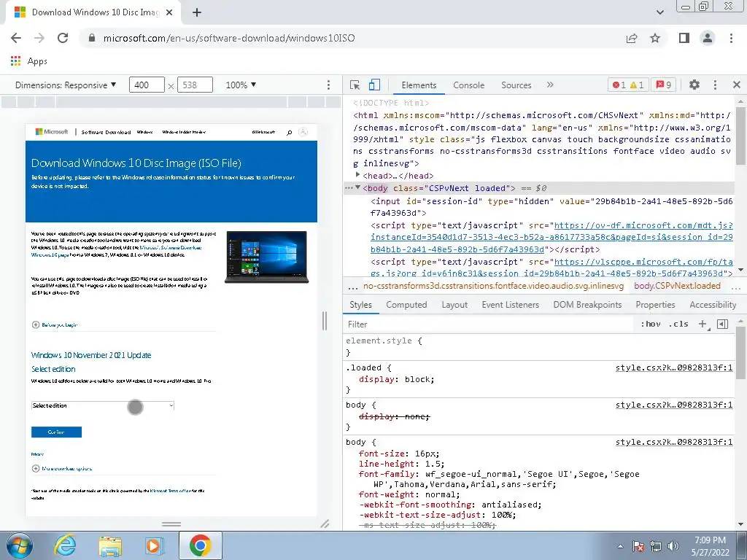Open a new browser tab
The width and height of the screenshot is (747, 560).
[x=197, y=12]
